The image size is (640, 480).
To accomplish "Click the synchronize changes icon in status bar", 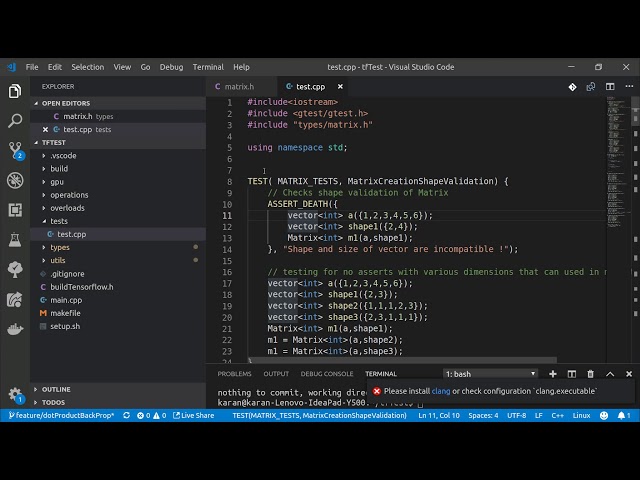I will coord(127,416).
